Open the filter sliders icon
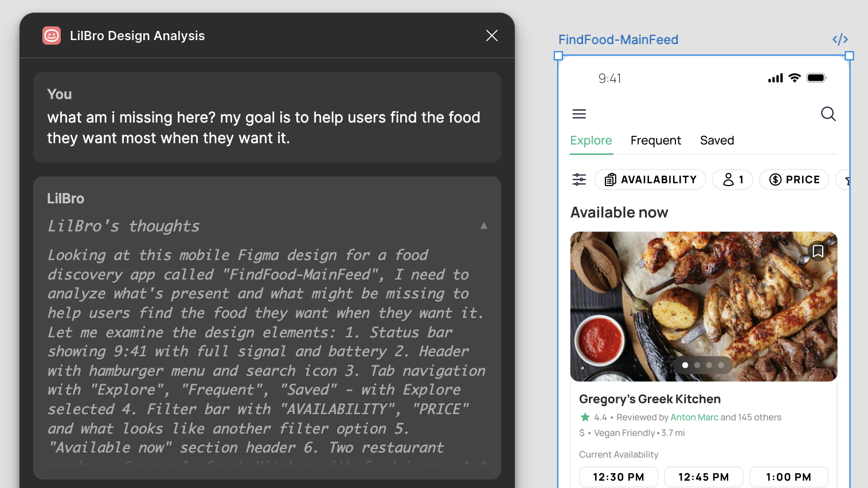This screenshot has width=868, height=488. [579, 179]
